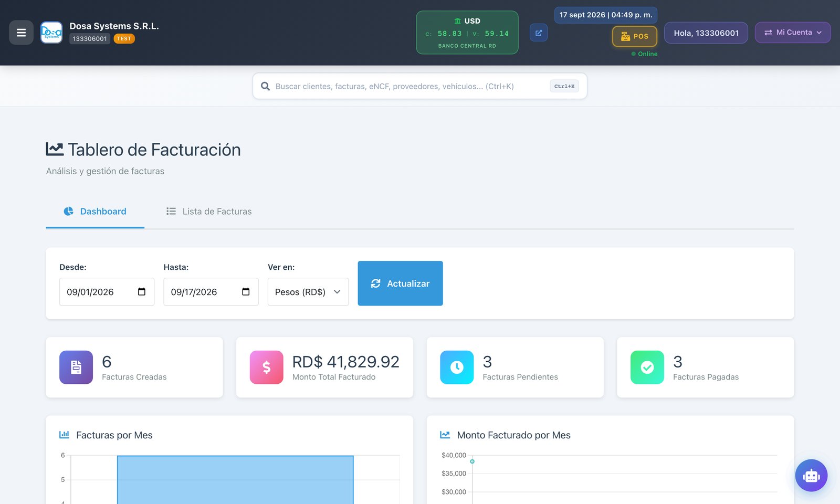This screenshot has height=504, width=840.
Task: Switch to the Lista de Facturas tab
Action: coord(209,212)
